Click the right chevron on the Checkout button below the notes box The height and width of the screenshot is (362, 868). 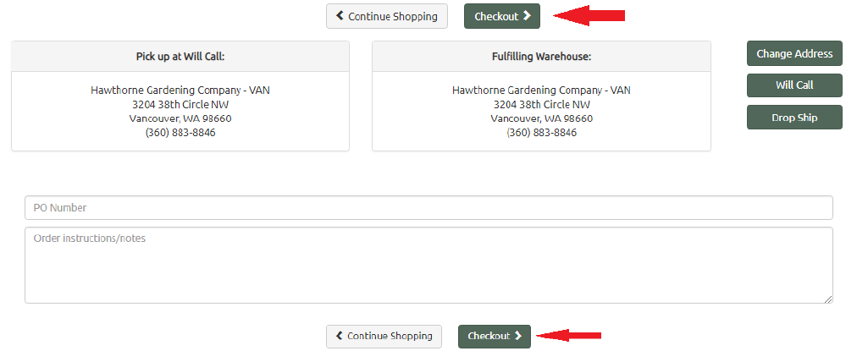[518, 336]
